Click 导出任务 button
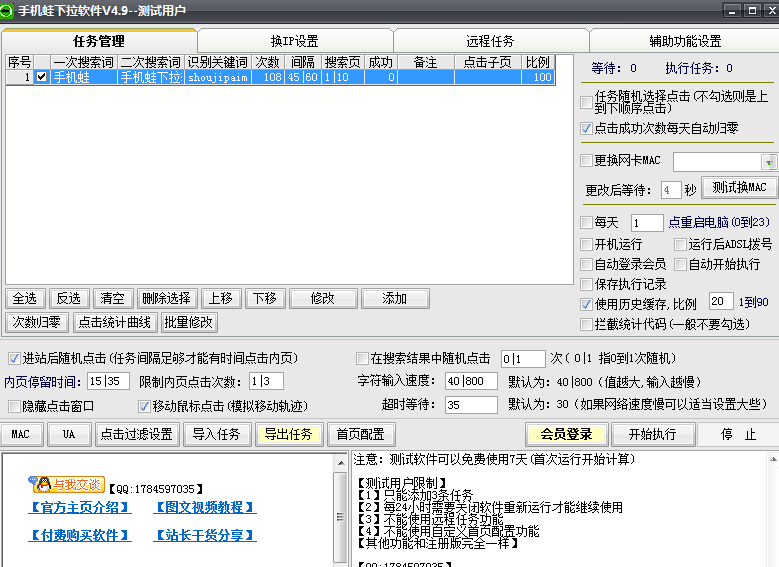Image resolution: width=779 pixels, height=567 pixels. pyautogui.click(x=288, y=434)
